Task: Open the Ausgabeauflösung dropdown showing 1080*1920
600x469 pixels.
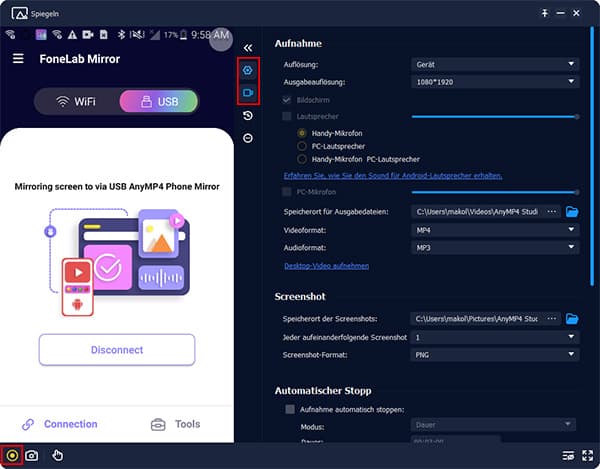Action: click(x=495, y=82)
